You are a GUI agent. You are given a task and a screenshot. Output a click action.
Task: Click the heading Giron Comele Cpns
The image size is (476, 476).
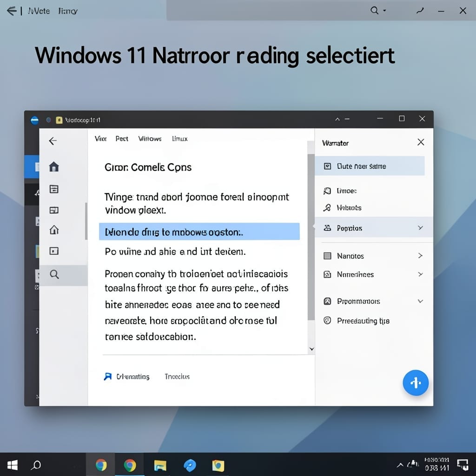pyautogui.click(x=148, y=167)
